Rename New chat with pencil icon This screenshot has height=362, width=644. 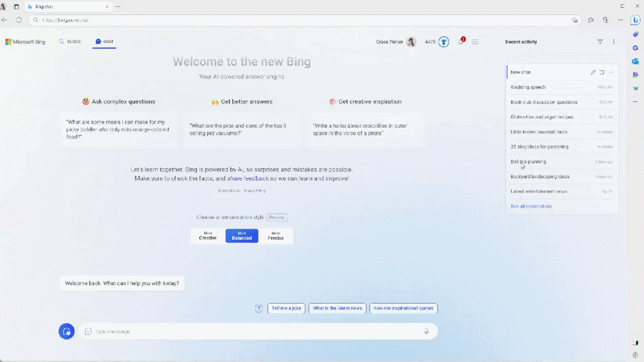(x=593, y=72)
